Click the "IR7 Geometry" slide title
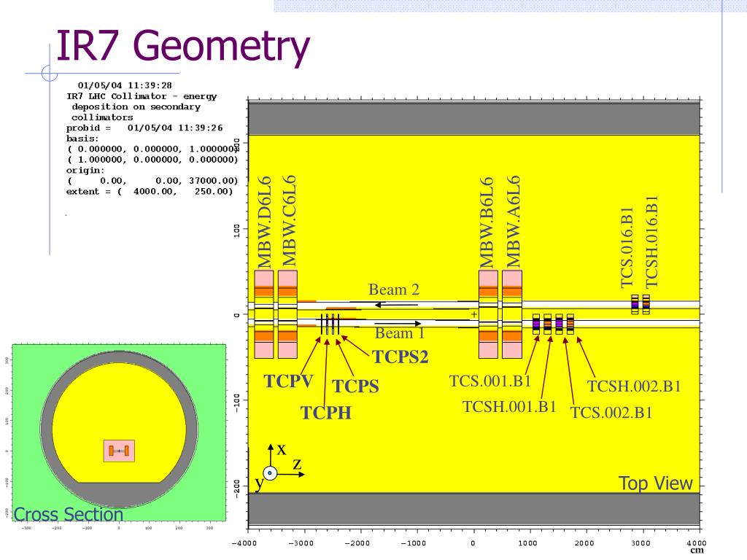This screenshot has height=560, width=747. point(183,47)
